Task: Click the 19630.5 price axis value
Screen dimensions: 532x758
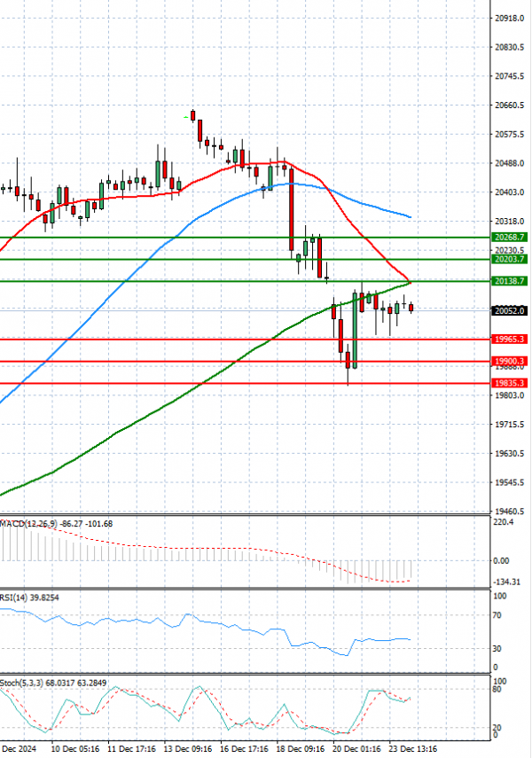Action: click(x=509, y=453)
